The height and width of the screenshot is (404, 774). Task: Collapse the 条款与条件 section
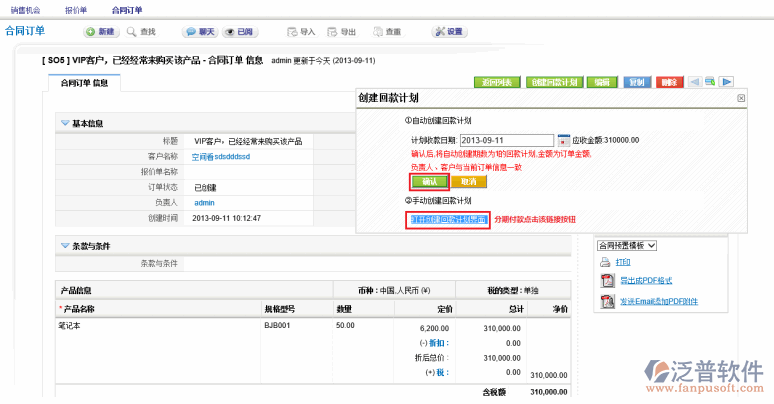click(65, 245)
